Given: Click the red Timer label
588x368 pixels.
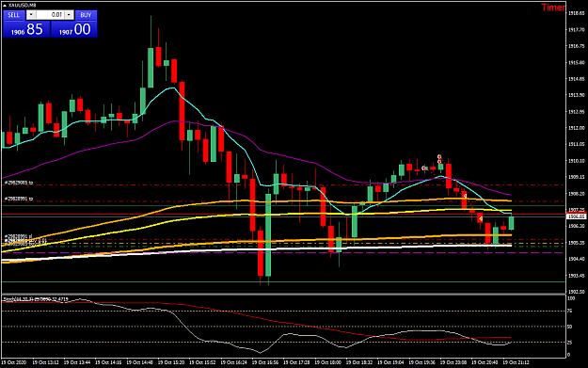Looking at the screenshot, I should 553,8.
